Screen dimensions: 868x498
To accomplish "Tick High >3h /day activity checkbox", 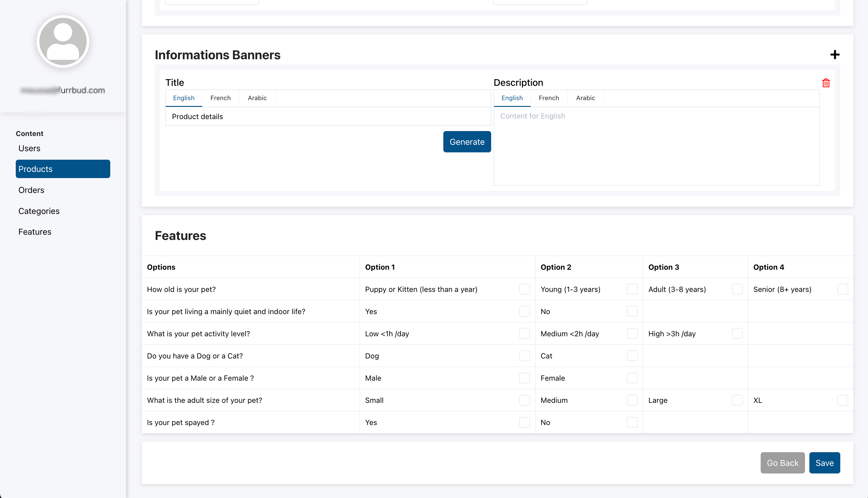I will click(x=737, y=333).
